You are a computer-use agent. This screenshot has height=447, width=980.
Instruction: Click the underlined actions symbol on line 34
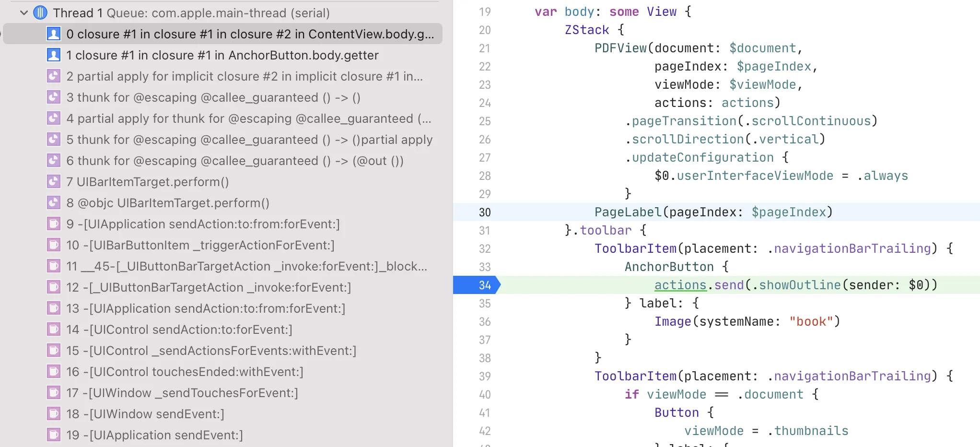tap(680, 285)
